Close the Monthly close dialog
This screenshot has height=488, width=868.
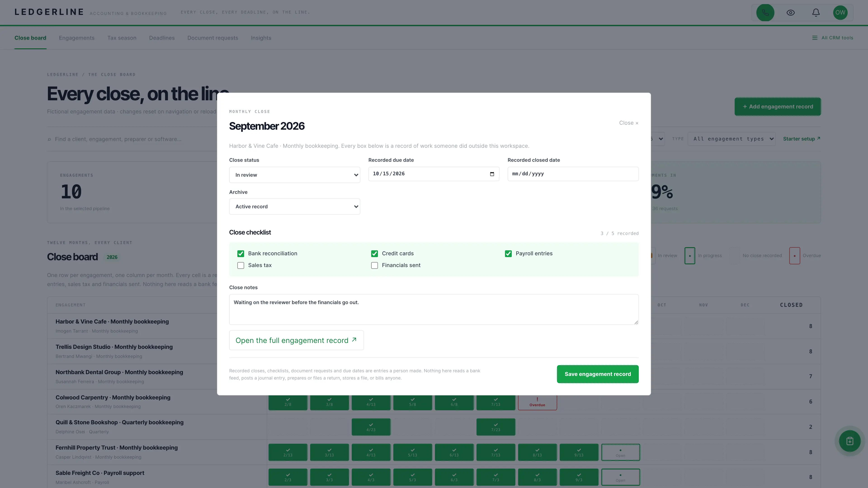tap(628, 123)
